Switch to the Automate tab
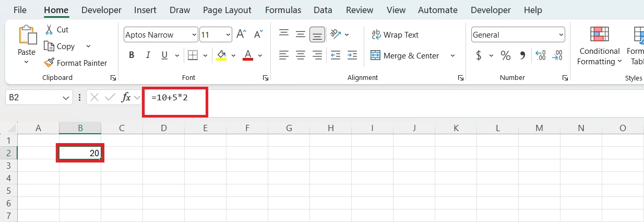The image size is (644, 222). tap(438, 10)
